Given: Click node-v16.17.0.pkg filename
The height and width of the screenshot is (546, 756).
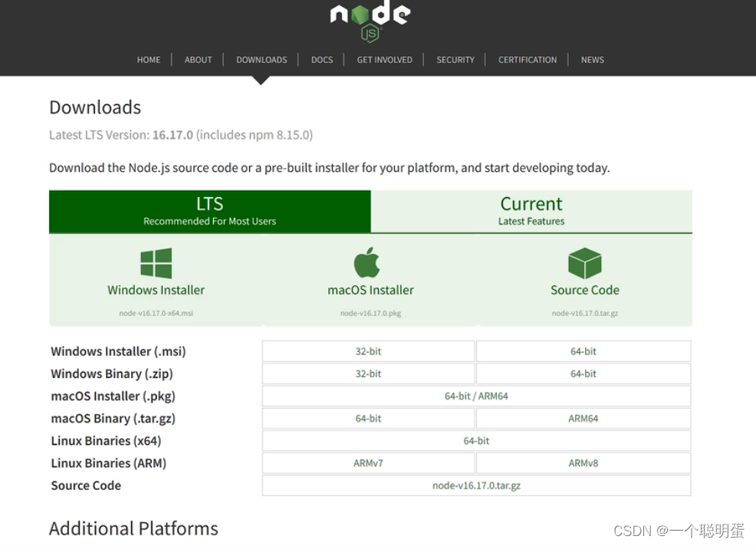Looking at the screenshot, I should (x=371, y=313).
